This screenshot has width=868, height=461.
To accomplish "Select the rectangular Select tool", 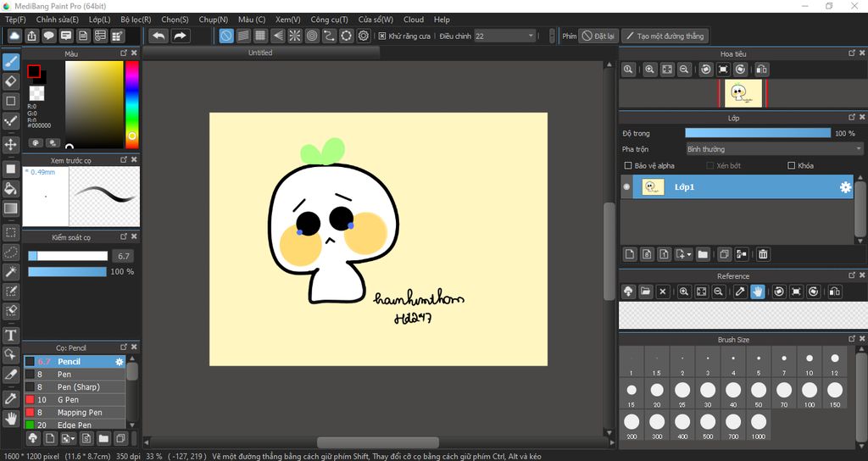I will (x=10, y=232).
